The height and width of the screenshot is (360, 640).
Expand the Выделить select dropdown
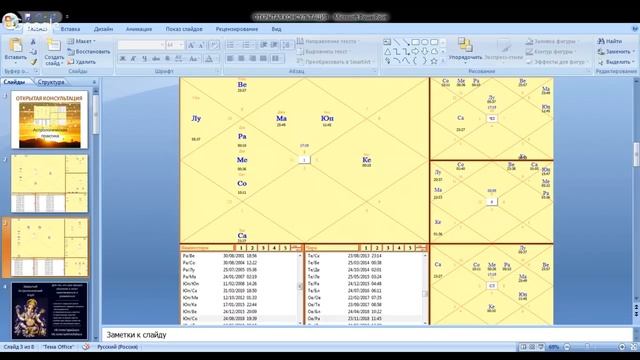click(x=616, y=62)
